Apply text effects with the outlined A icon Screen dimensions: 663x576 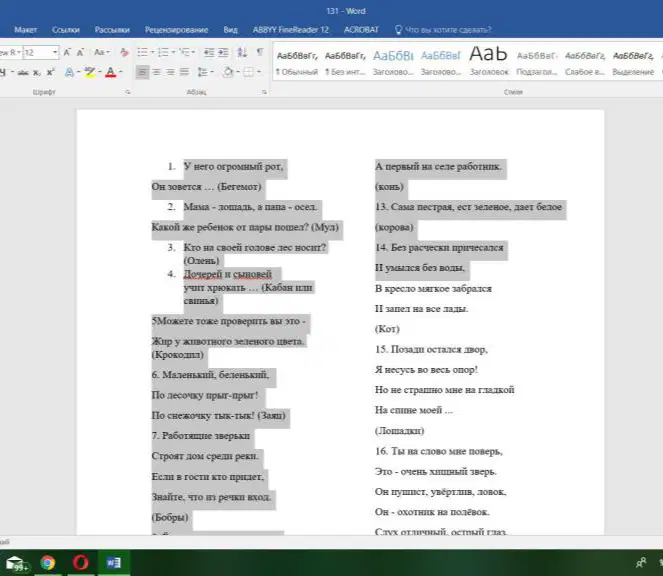(69, 72)
